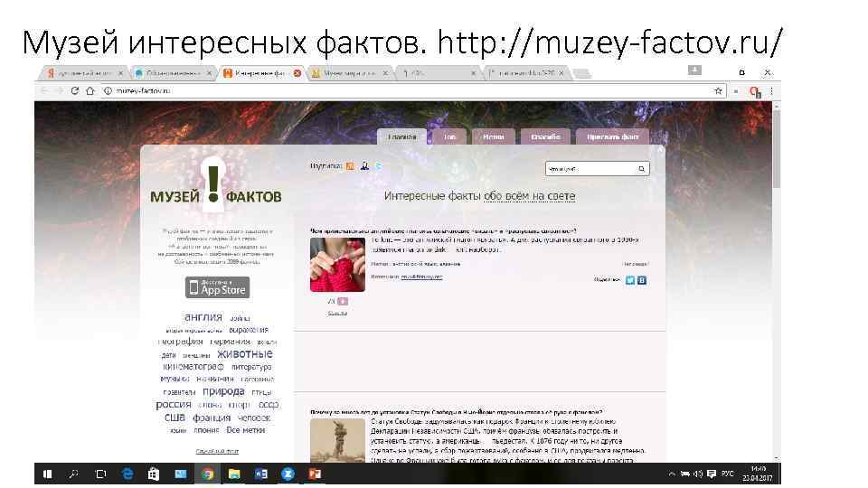Bookmark the page with the star icon

pos(718,90)
